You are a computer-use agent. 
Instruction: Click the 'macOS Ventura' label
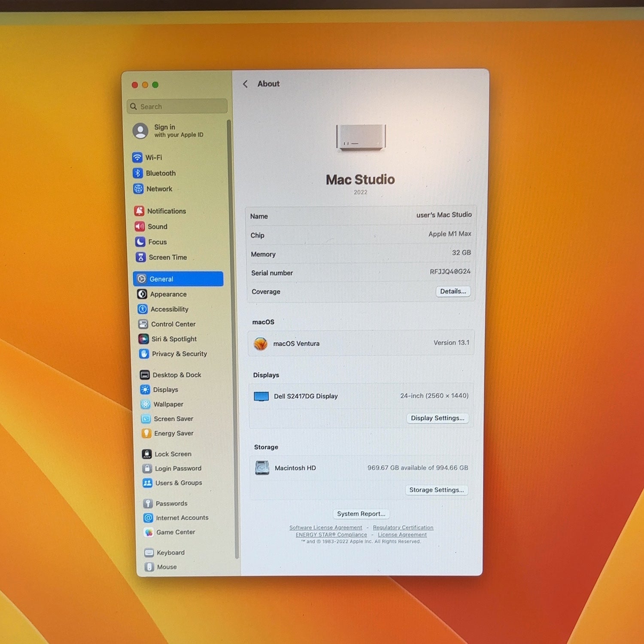pyautogui.click(x=297, y=343)
